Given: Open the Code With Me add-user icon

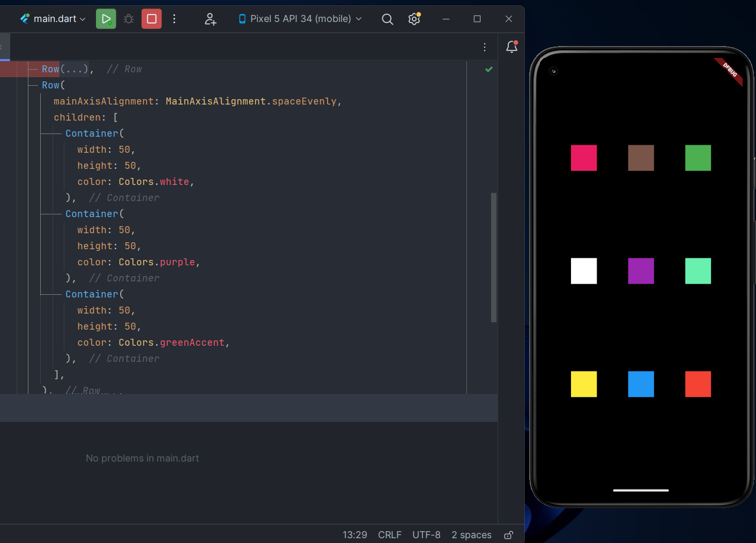Looking at the screenshot, I should (211, 19).
